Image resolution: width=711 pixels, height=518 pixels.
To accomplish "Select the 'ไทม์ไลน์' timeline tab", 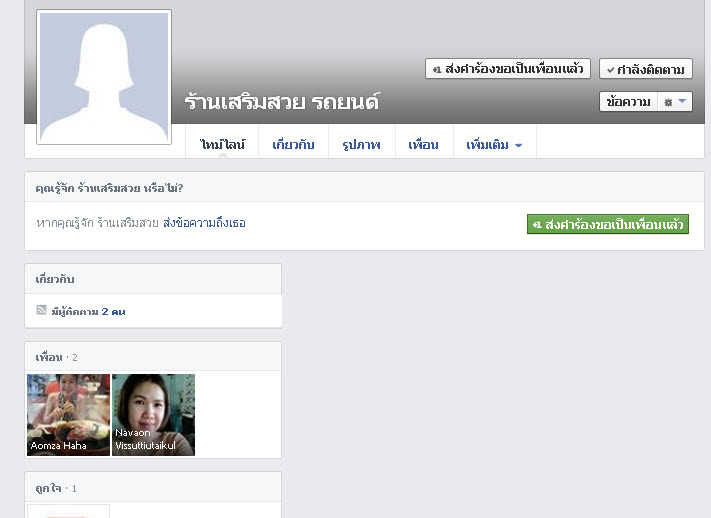I will [222, 145].
